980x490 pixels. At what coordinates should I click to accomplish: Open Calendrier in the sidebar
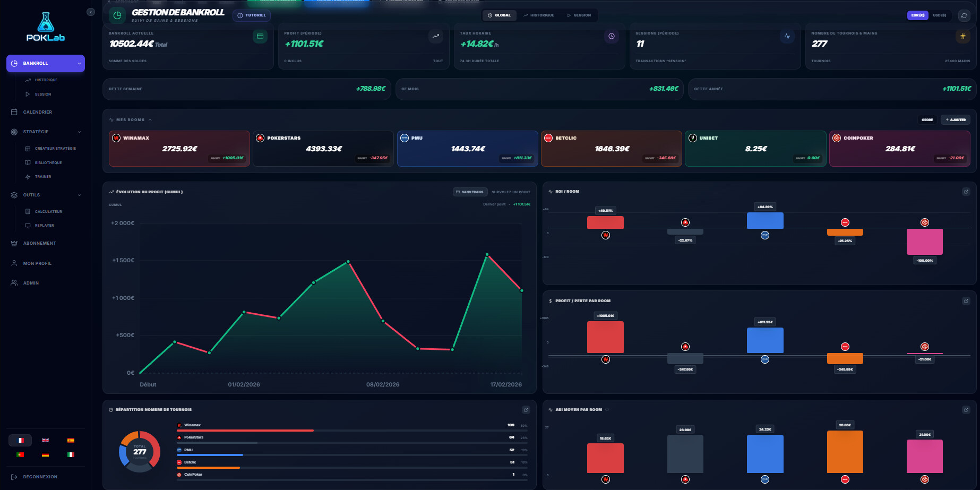pos(37,112)
